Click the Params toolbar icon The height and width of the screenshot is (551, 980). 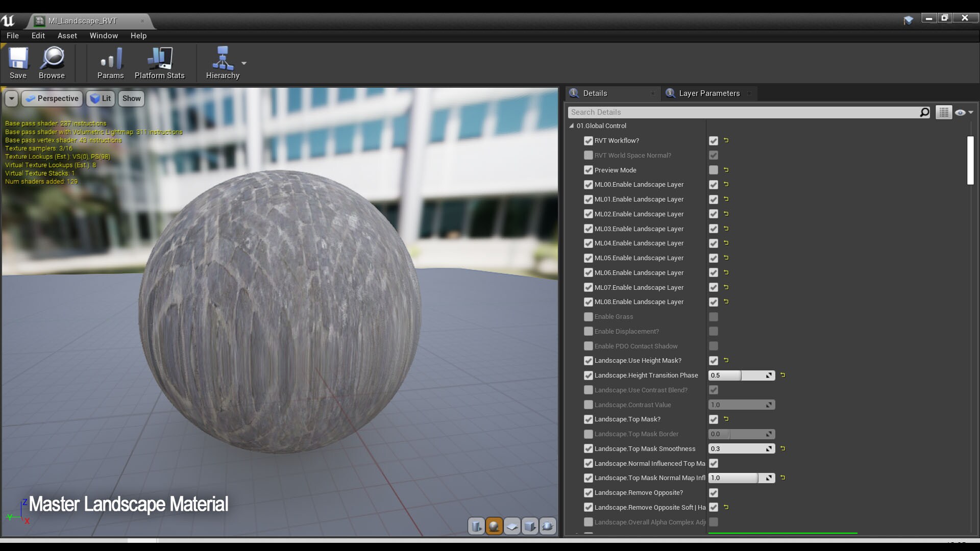click(x=110, y=59)
